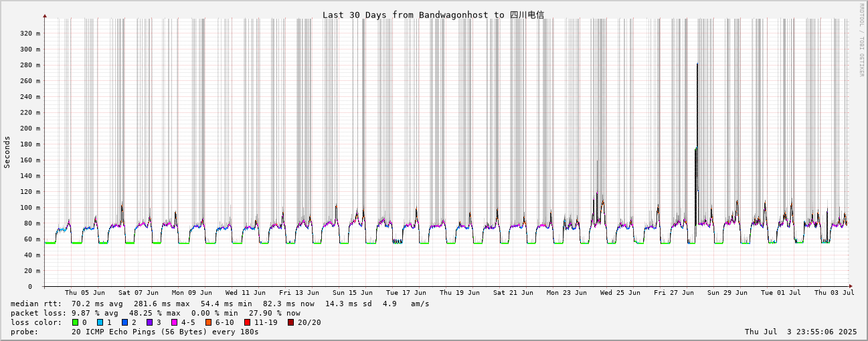Click the '160 m' y-axis value
Viewport: 868px width, 341px height.
coord(29,160)
